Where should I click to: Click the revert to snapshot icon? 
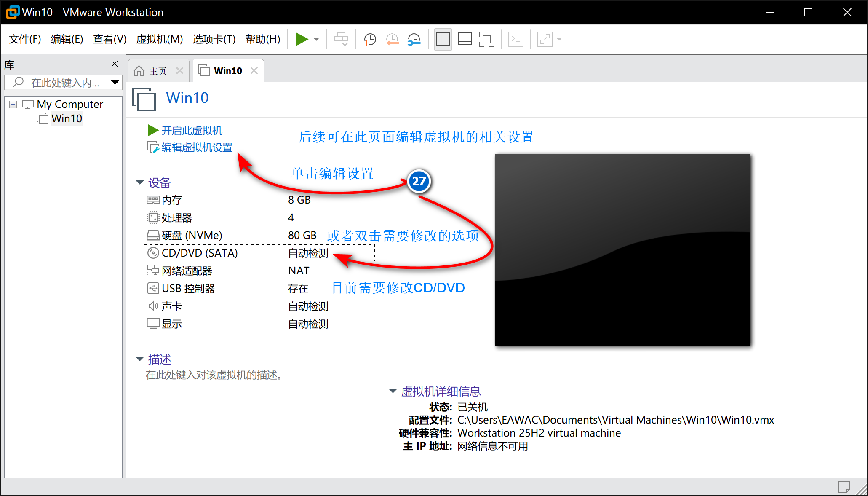coord(392,39)
